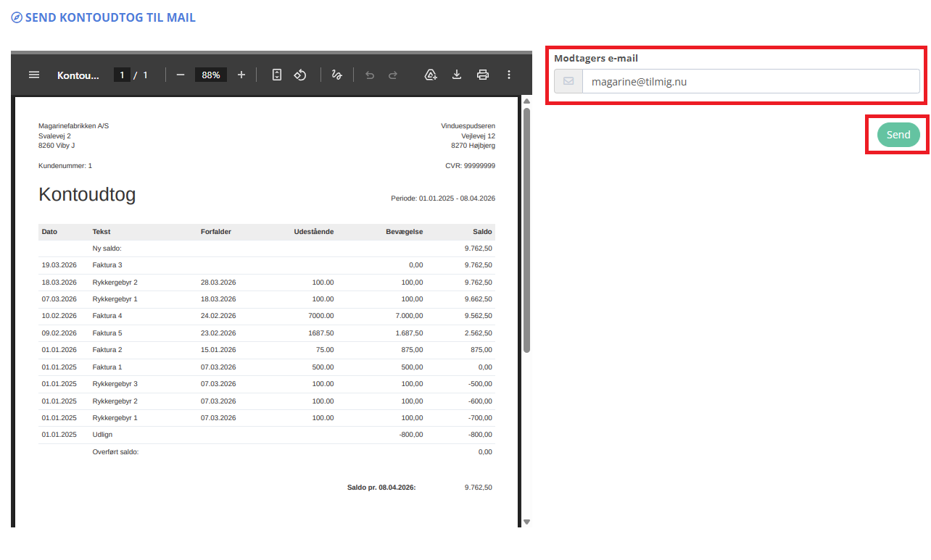Select the draw annotation tool
Viewport: 931px width, 560px height.
(x=336, y=75)
